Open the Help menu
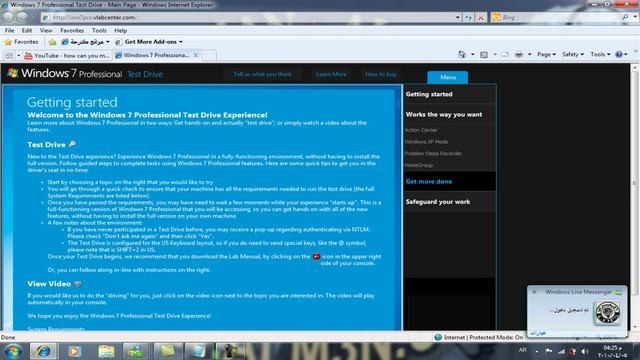 click(120, 31)
